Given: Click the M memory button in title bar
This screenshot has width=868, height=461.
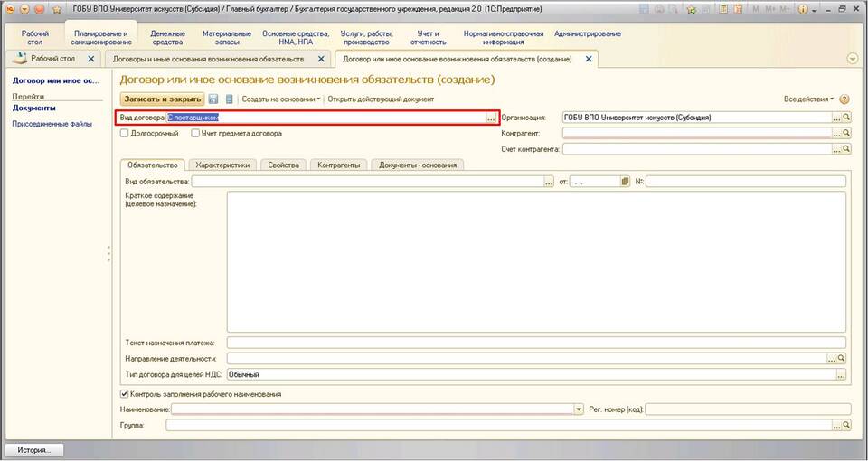Looking at the screenshot, I should (756, 9).
